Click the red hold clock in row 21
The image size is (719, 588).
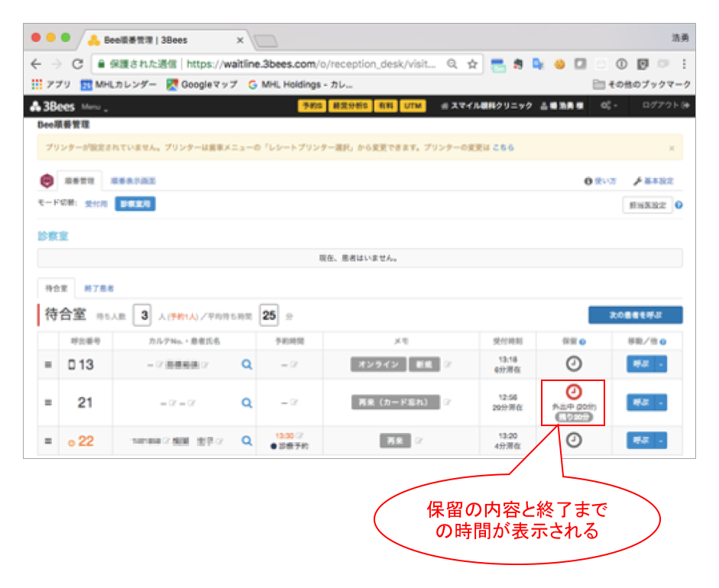click(x=574, y=392)
